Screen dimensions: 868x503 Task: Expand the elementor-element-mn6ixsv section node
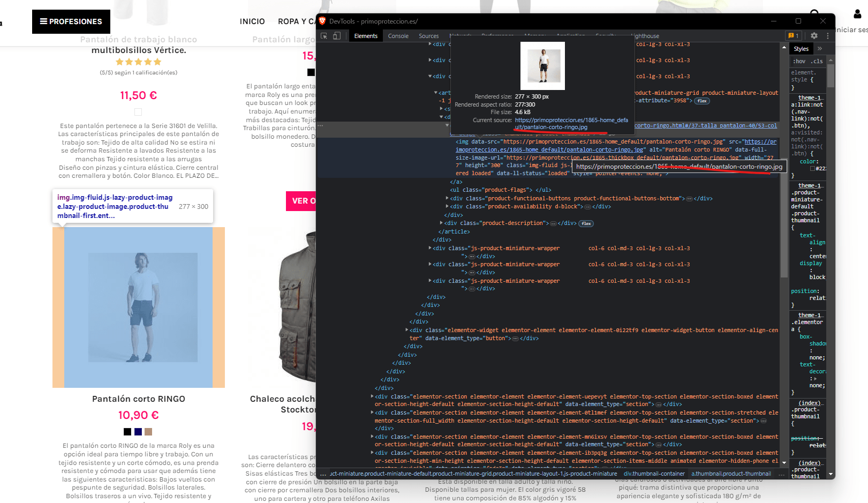372,437
